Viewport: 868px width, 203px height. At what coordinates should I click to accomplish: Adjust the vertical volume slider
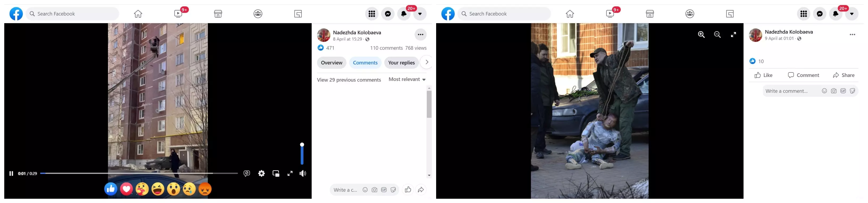(302, 154)
